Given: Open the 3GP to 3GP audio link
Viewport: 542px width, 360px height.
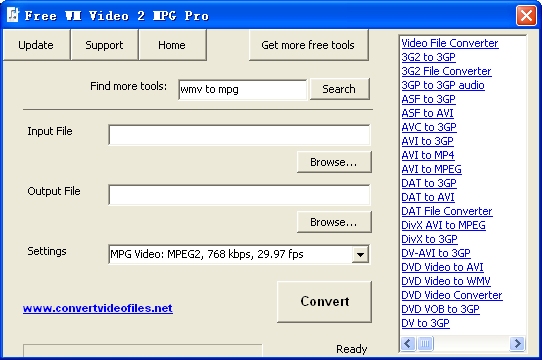Looking at the screenshot, I should (x=443, y=85).
